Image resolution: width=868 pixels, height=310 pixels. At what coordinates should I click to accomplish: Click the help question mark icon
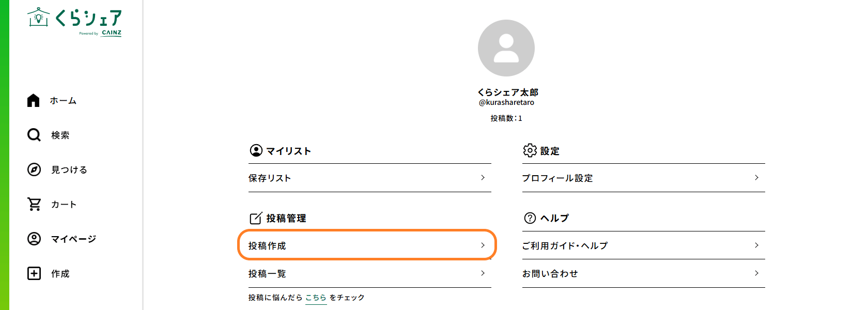pyautogui.click(x=530, y=218)
